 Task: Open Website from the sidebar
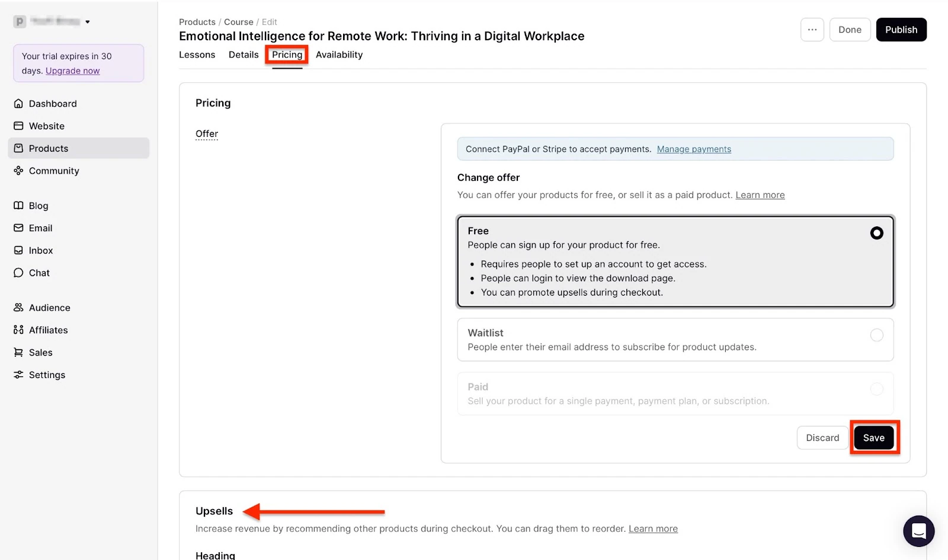click(x=78, y=126)
